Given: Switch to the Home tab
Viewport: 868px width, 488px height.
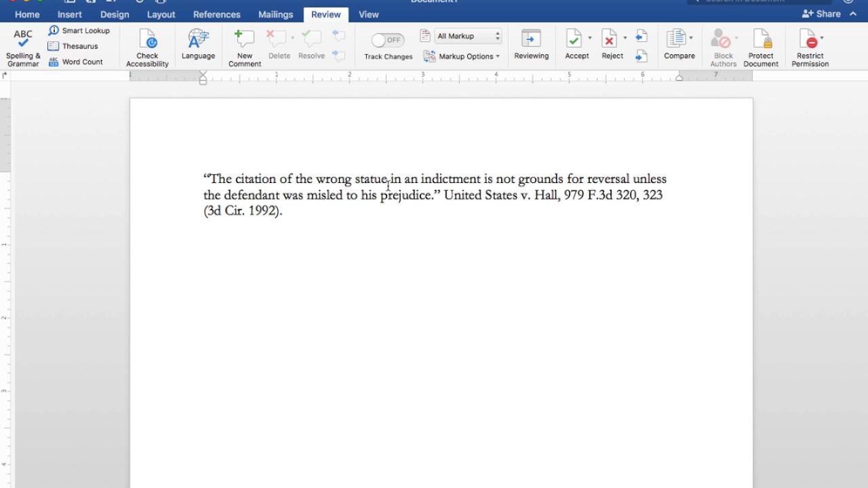Looking at the screenshot, I should click(x=27, y=14).
